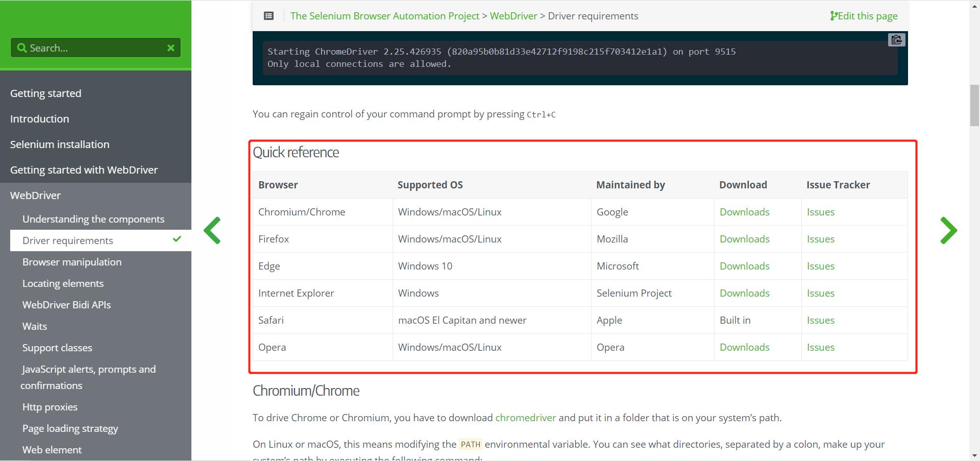The width and height of the screenshot is (980, 461).
Task: Open Edge Downloads link
Action: coord(745,266)
